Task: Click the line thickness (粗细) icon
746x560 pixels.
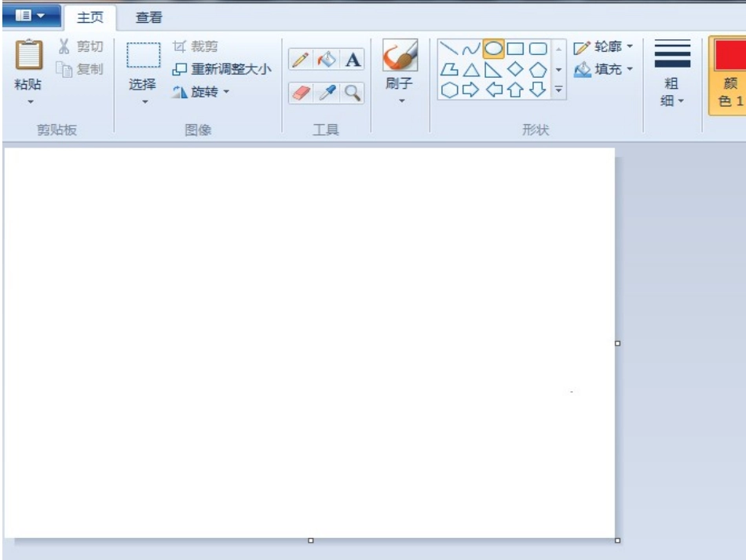Action: (672, 53)
